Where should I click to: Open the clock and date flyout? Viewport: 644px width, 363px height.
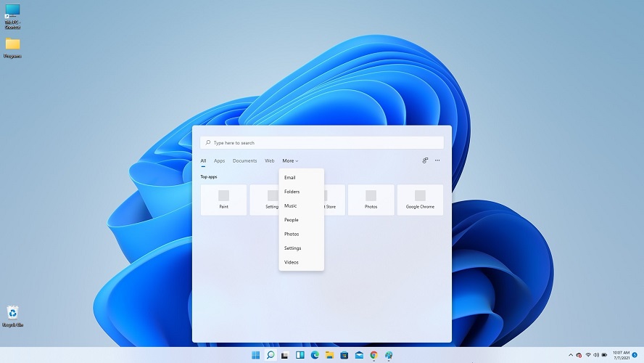(x=621, y=355)
